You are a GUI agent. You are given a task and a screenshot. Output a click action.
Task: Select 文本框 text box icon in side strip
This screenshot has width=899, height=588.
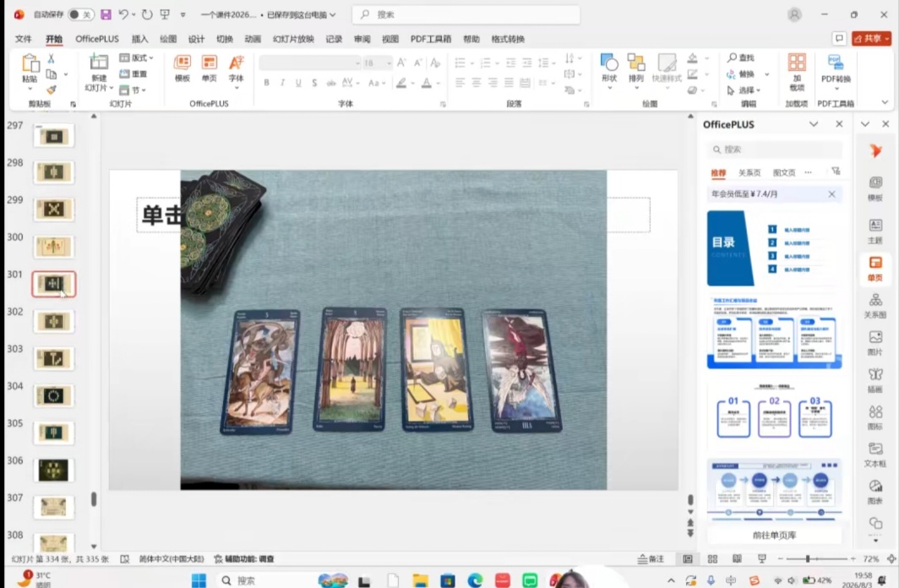[x=875, y=455]
